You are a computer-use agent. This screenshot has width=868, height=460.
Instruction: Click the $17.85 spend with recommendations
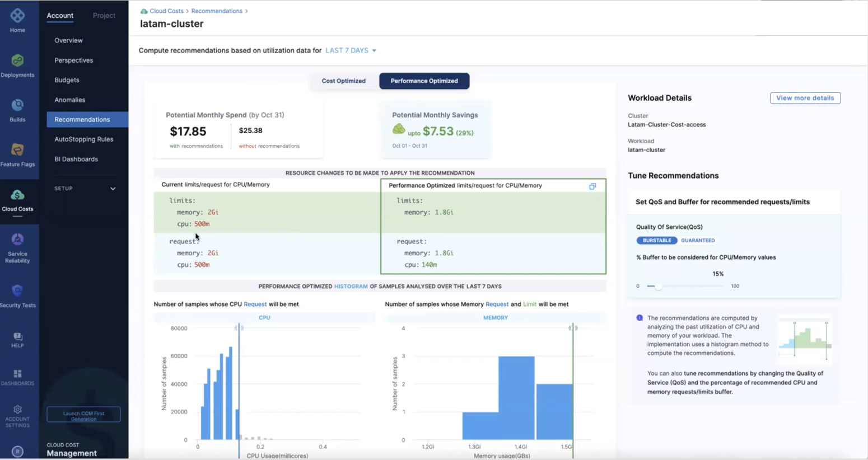(x=188, y=132)
